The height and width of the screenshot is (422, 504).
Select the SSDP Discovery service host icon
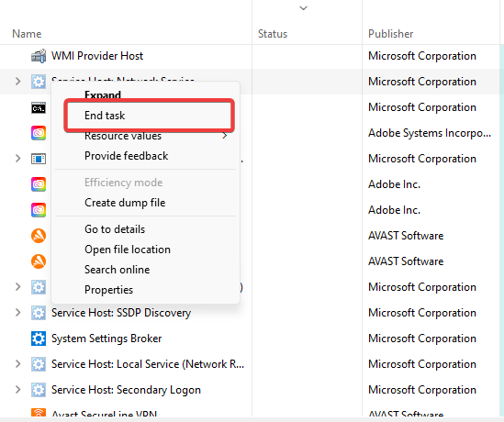pos(39,313)
